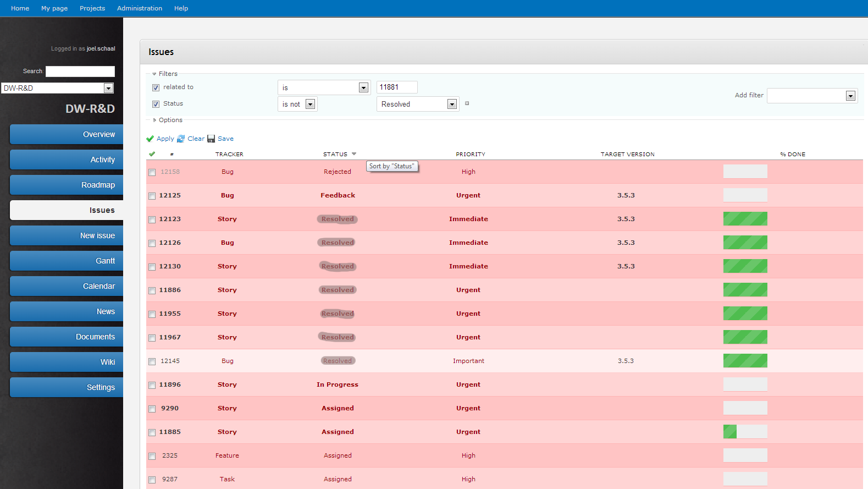868x489 pixels.
Task: Open Administration in the top menu
Action: click(140, 8)
